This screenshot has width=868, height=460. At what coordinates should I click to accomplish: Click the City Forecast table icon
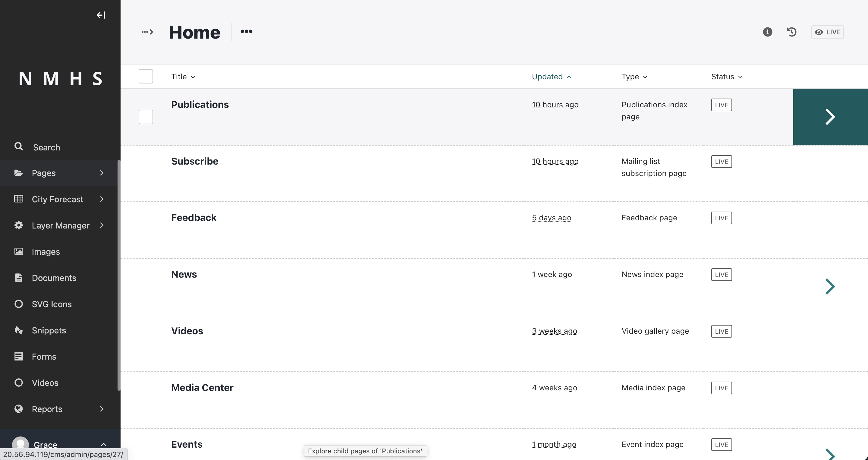point(18,199)
